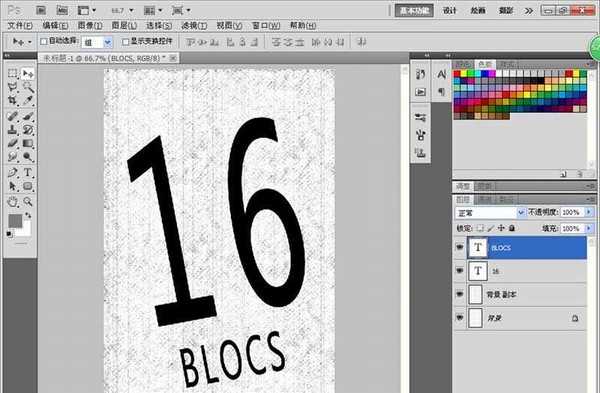Click the foreground color swatch
Screen dimensions: 600x393
[x=15, y=220]
